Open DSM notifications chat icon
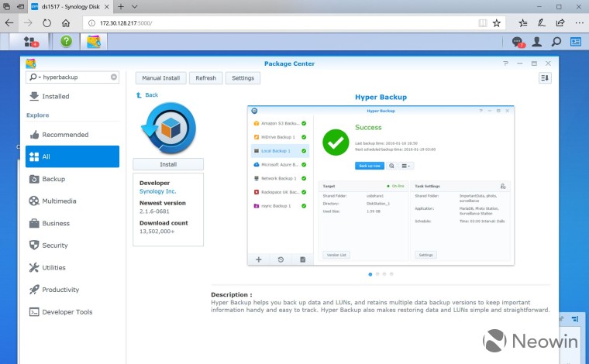589x364 pixels. point(518,42)
